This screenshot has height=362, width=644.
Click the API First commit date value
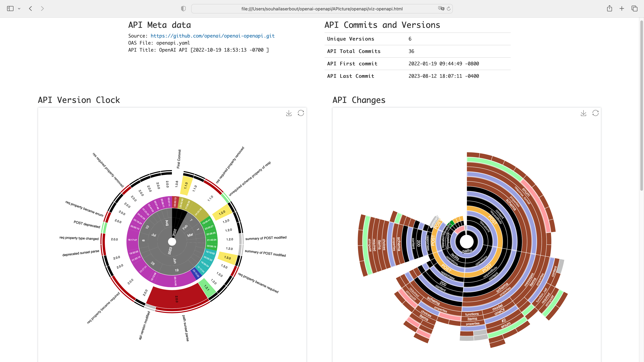click(443, 64)
